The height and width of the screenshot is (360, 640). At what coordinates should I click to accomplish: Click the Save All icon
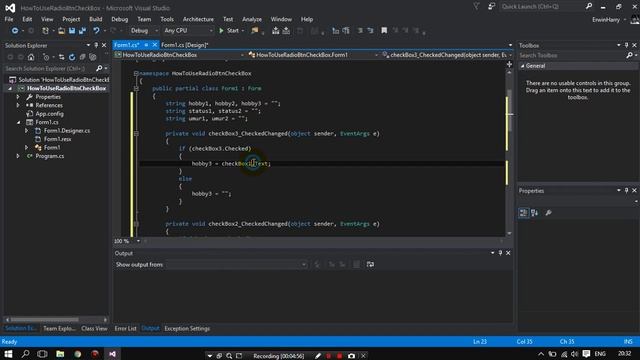click(82, 31)
